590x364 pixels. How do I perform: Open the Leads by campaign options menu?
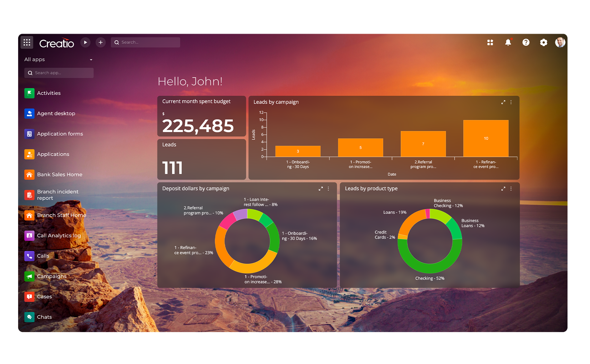point(511,102)
